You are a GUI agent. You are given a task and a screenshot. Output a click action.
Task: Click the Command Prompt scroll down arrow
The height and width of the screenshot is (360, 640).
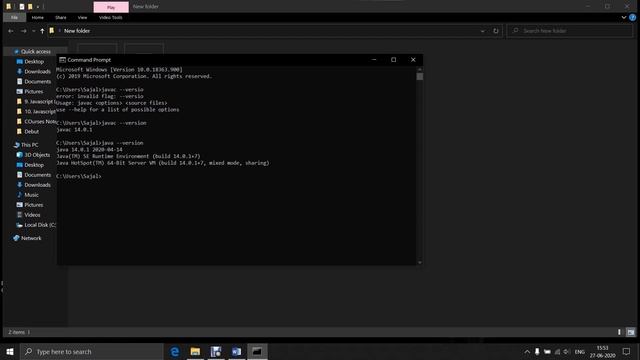(x=420, y=262)
